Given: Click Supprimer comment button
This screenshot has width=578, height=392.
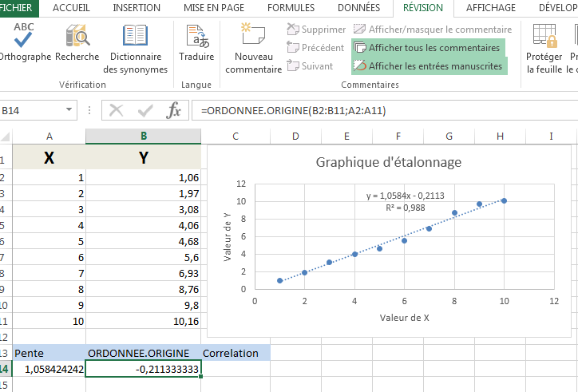Looking at the screenshot, I should coord(316,29).
